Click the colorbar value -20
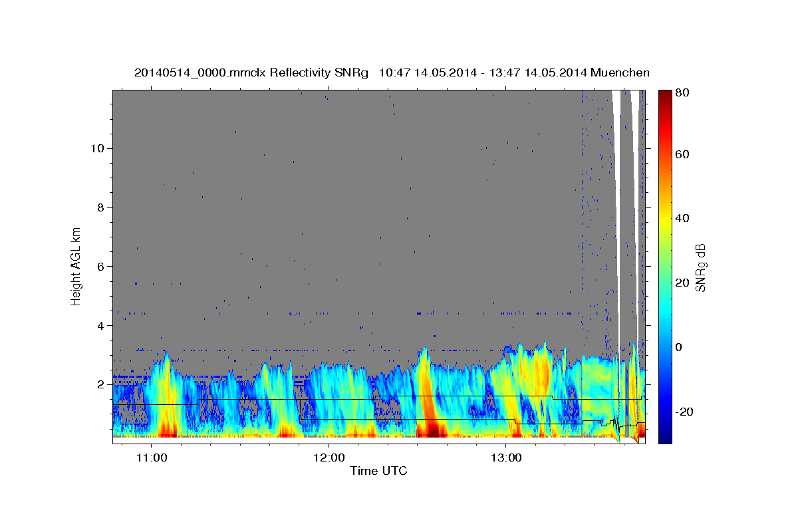798x532 pixels. pyautogui.click(x=685, y=412)
